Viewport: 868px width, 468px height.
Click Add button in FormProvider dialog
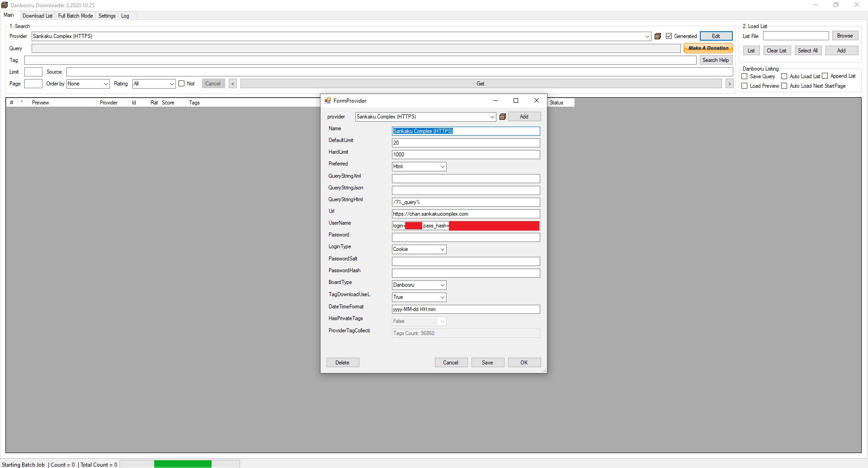tap(524, 117)
